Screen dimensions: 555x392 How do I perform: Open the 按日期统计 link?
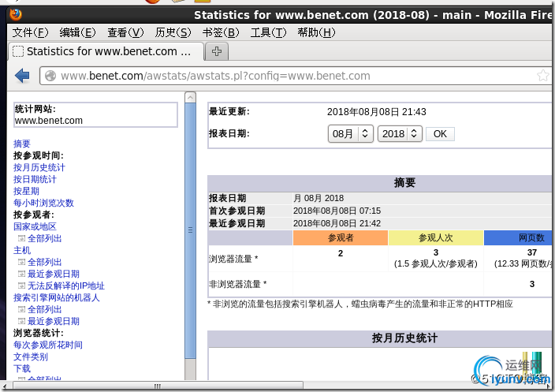35,179
